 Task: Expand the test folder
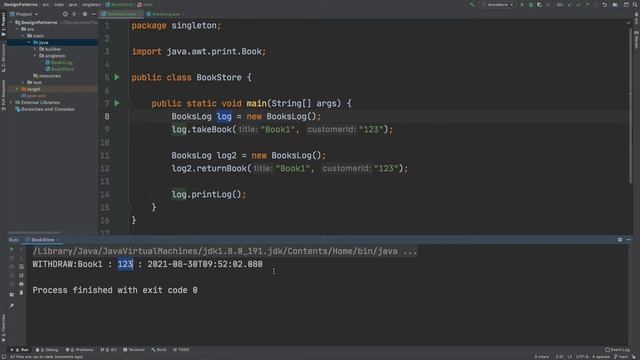click(x=23, y=82)
